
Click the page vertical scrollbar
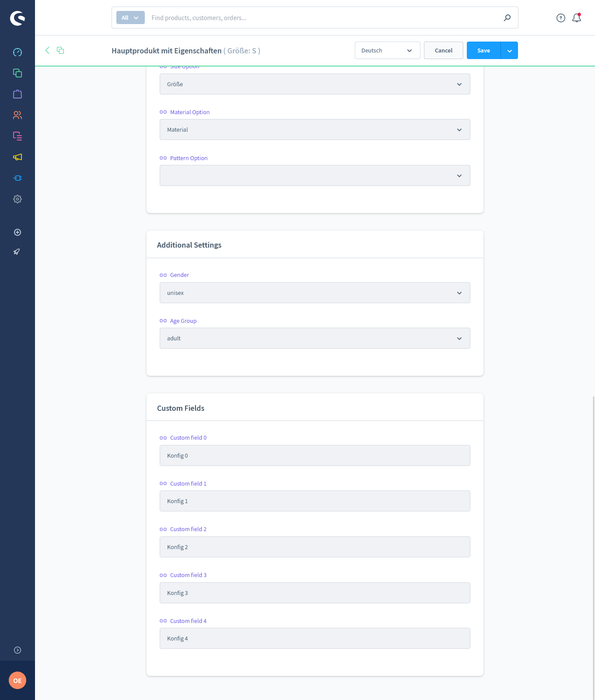(593, 547)
